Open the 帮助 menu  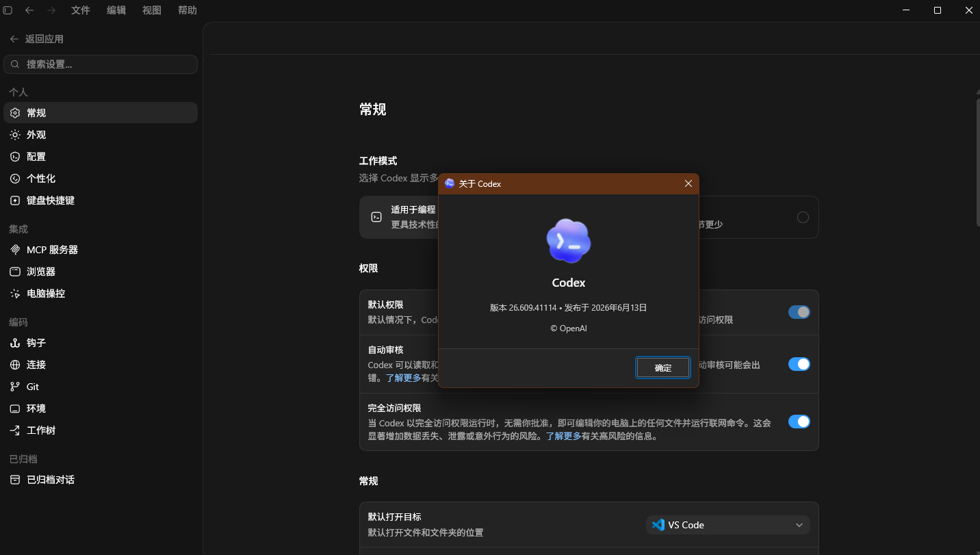[x=188, y=10]
